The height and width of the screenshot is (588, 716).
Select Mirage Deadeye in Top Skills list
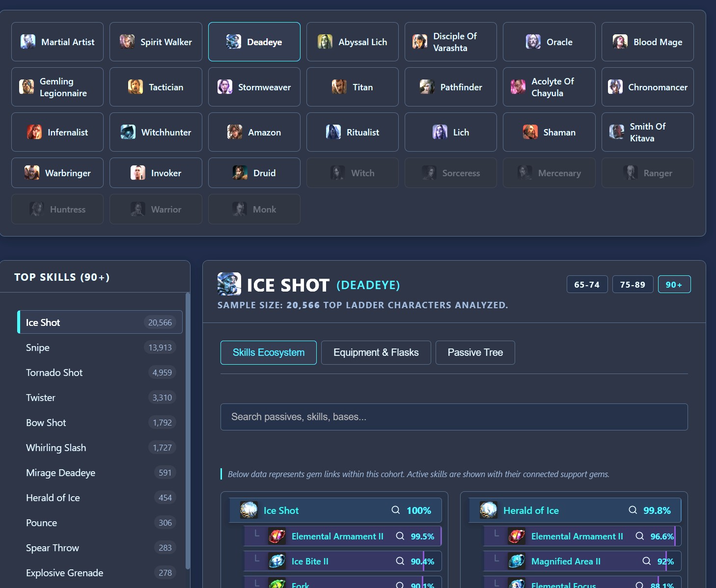100,473
